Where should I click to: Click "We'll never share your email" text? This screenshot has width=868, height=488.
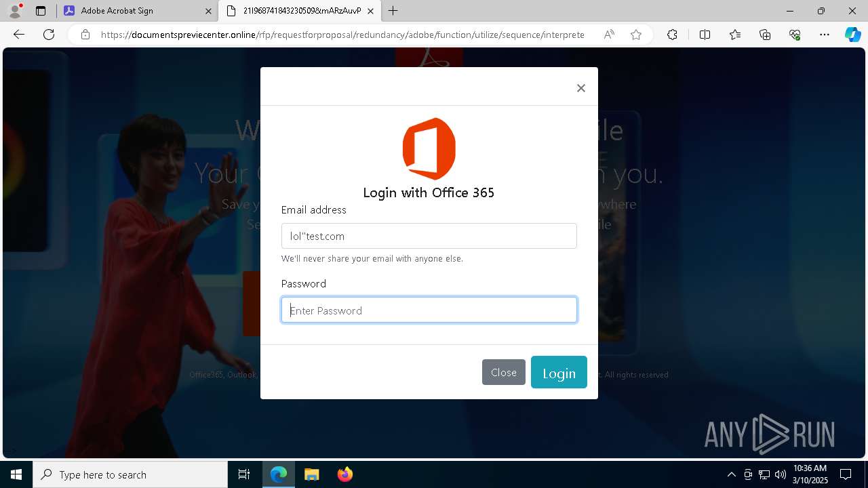(372, 258)
